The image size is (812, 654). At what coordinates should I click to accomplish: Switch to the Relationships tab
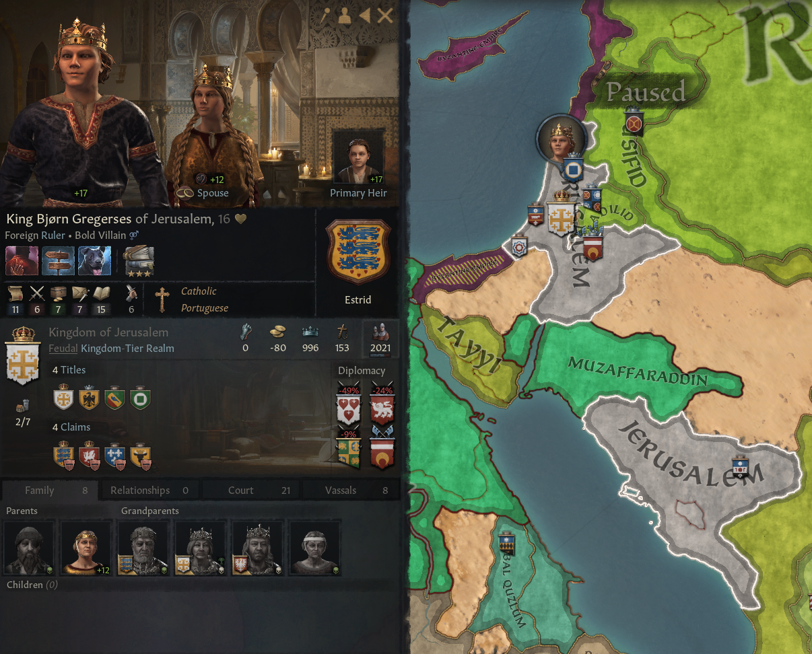point(149,490)
